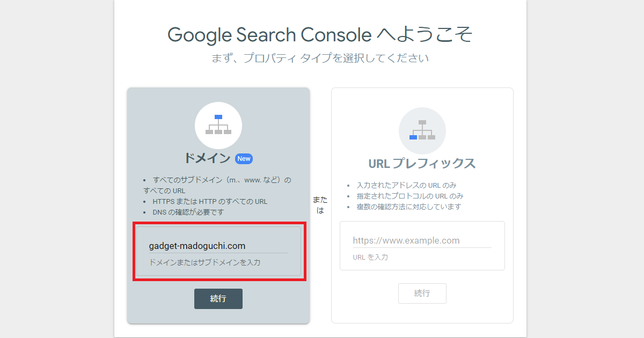
Task: Click the domain input containing gadget-madoguchi.com
Action: pos(218,246)
